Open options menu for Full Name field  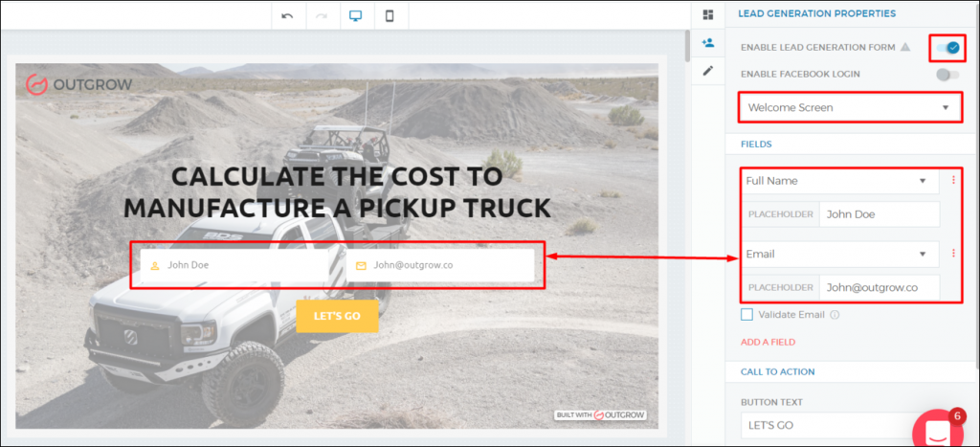(x=953, y=180)
